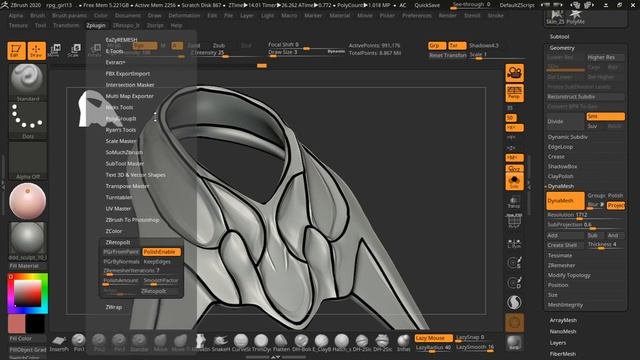Image resolution: width=640 pixels, height=360 pixels.
Task: Open the UV Master plugin entry
Action: pyautogui.click(x=118, y=208)
